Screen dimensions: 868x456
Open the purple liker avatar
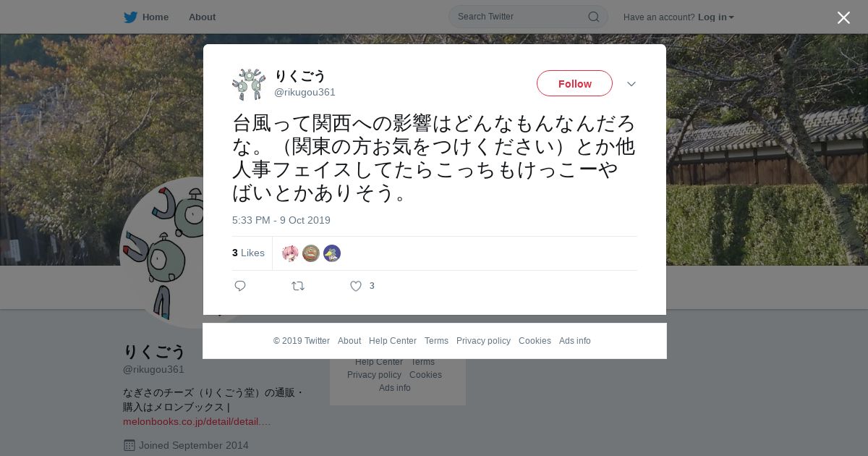coord(332,253)
